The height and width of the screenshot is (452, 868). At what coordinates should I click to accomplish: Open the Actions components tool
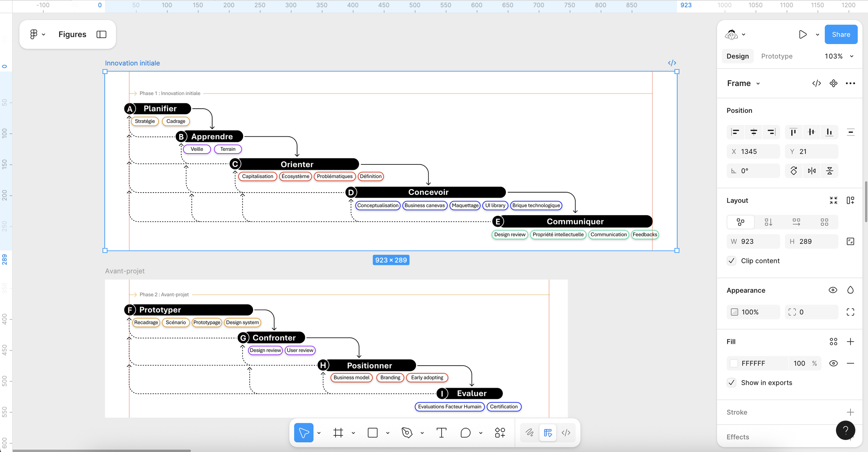(500, 433)
